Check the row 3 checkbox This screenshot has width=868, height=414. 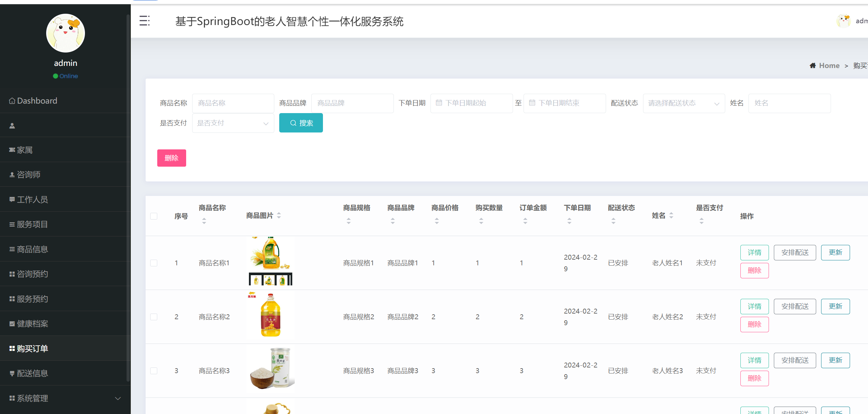click(154, 371)
